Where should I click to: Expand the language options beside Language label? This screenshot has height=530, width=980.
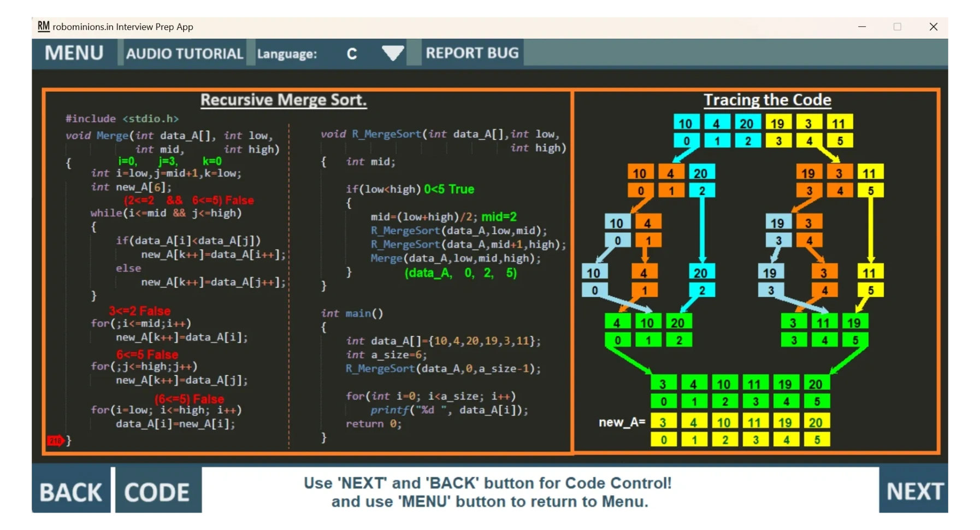pos(392,53)
